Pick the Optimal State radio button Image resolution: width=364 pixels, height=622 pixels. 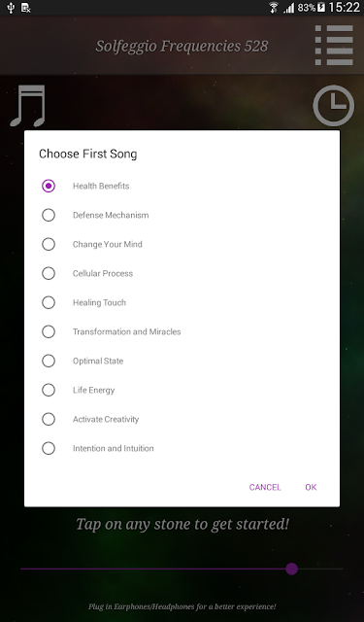click(49, 361)
